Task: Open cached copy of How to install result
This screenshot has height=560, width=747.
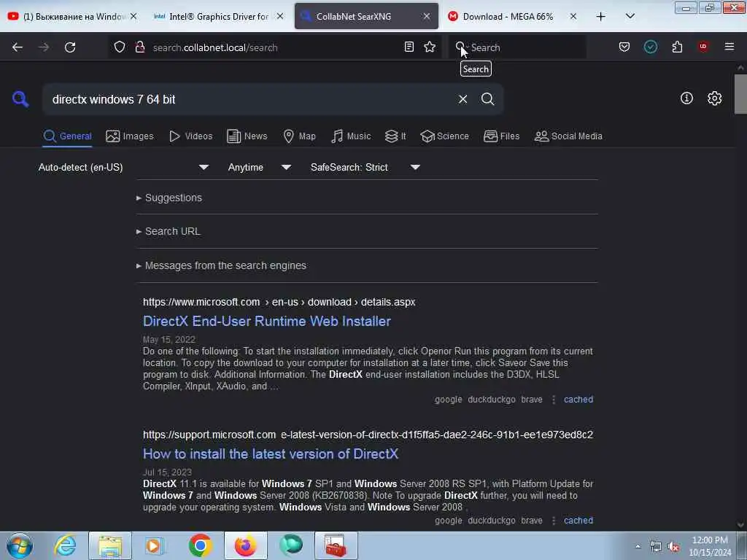Action: click(578, 521)
